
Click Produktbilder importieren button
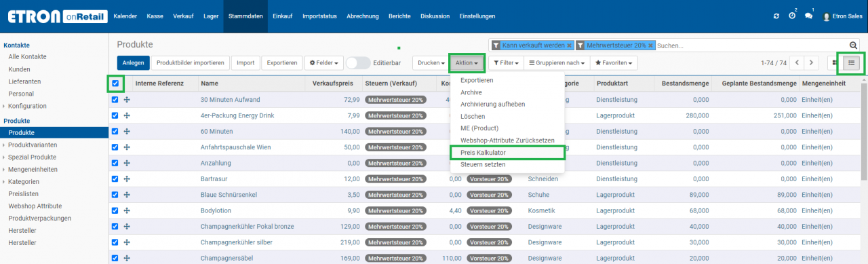[190, 62]
